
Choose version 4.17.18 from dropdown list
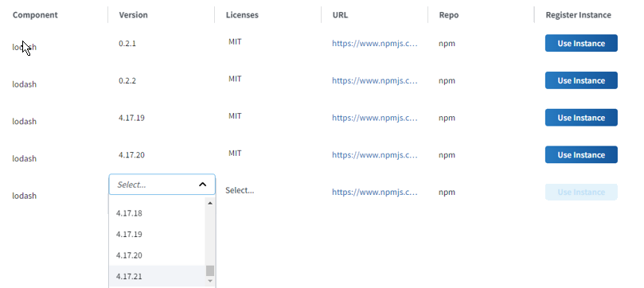click(x=157, y=213)
